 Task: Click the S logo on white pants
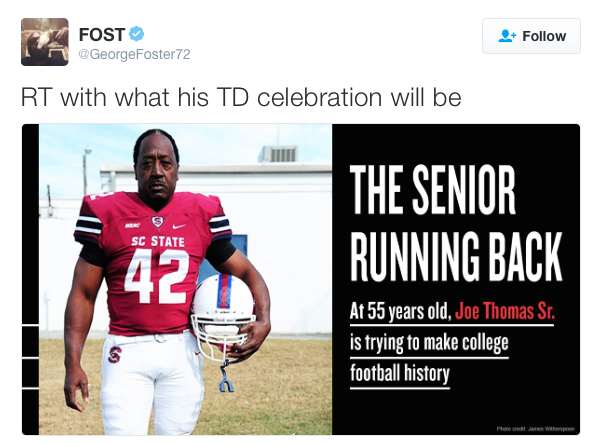point(115,355)
